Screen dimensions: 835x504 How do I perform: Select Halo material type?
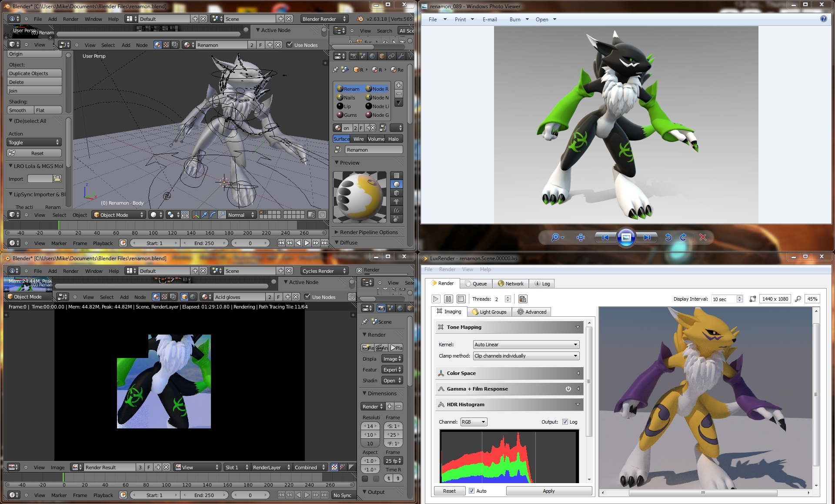(394, 139)
